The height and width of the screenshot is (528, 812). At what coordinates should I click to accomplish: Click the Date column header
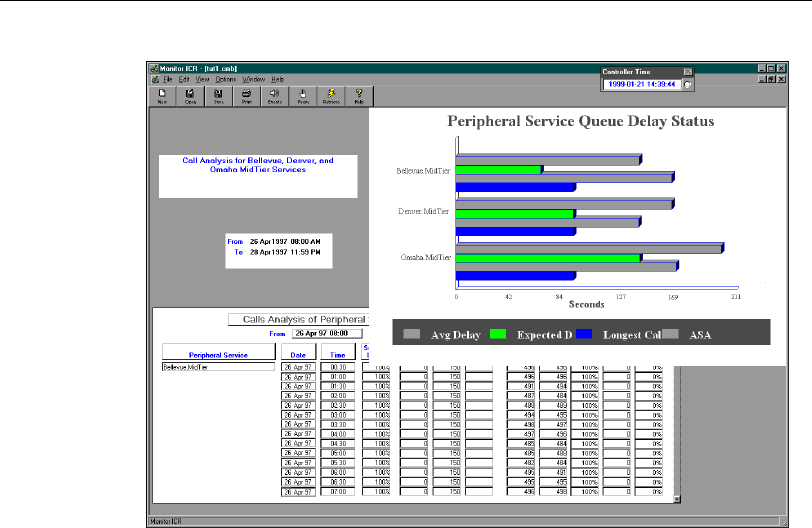coord(298,353)
